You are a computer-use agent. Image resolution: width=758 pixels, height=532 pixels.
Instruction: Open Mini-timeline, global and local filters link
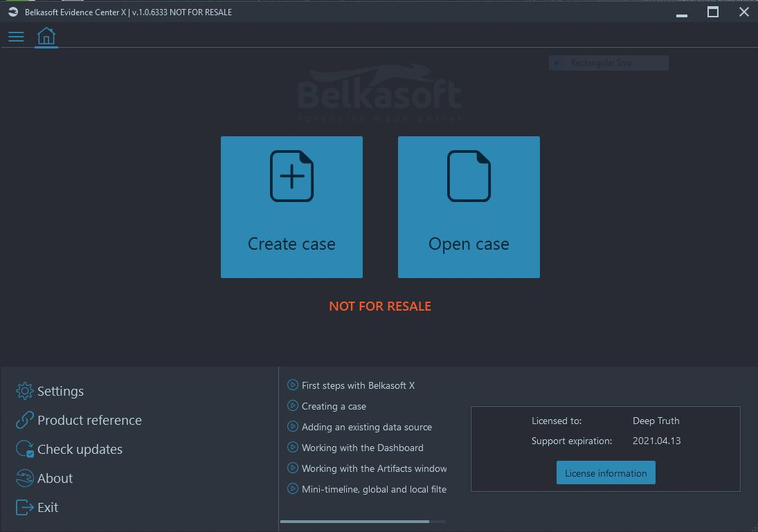[374, 489]
